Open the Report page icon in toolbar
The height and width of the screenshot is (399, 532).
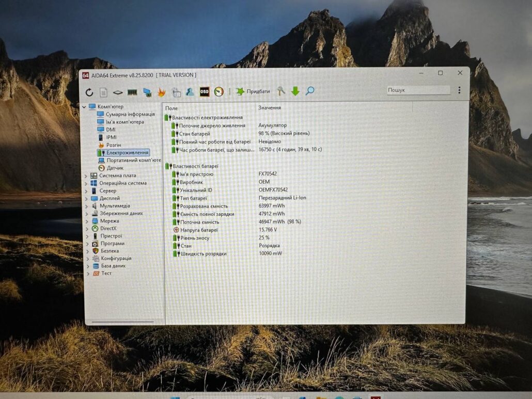(103, 92)
